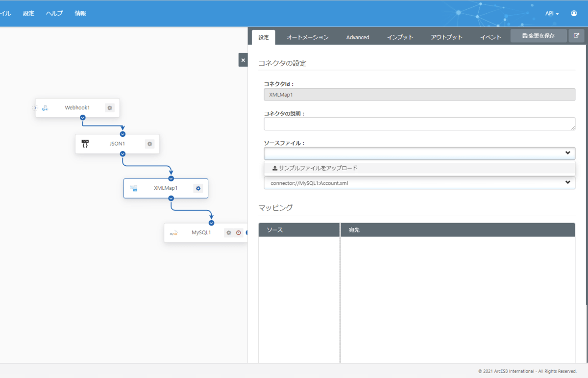
Task: Click the ArcESB copyright footer text
Action: click(x=527, y=371)
